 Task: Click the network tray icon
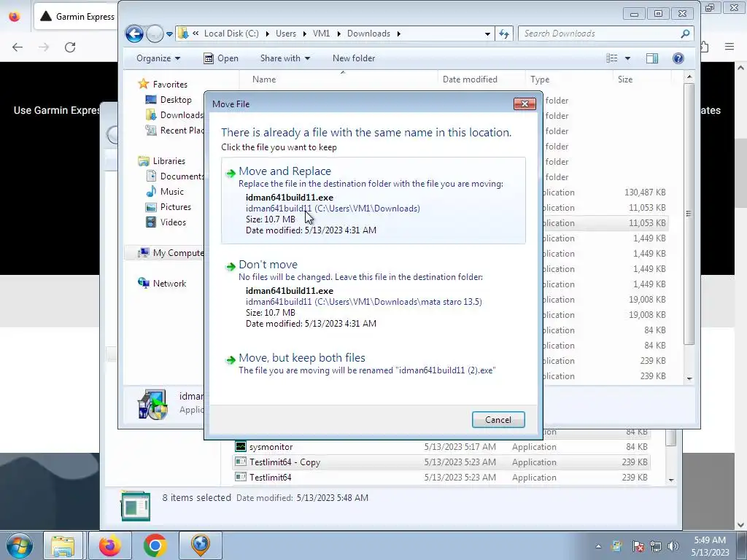(x=656, y=546)
